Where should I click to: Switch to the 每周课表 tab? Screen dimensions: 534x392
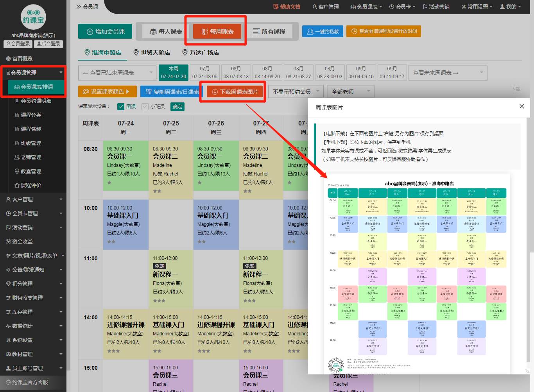coord(217,31)
